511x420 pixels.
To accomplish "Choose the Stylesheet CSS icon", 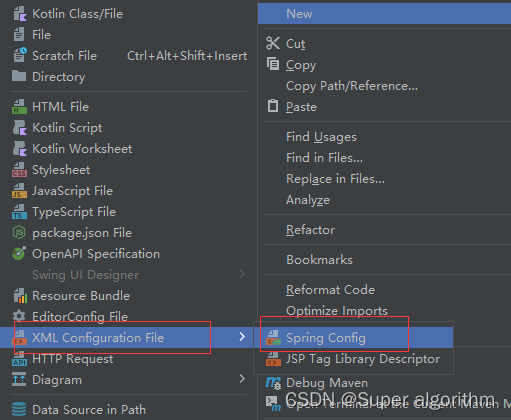I will [19, 170].
